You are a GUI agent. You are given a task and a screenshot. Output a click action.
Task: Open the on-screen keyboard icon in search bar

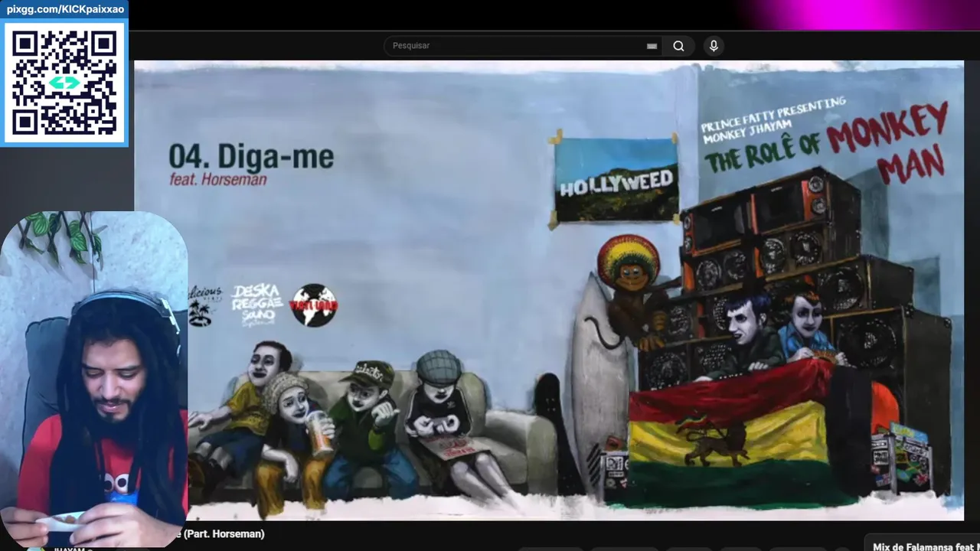[x=652, y=46]
